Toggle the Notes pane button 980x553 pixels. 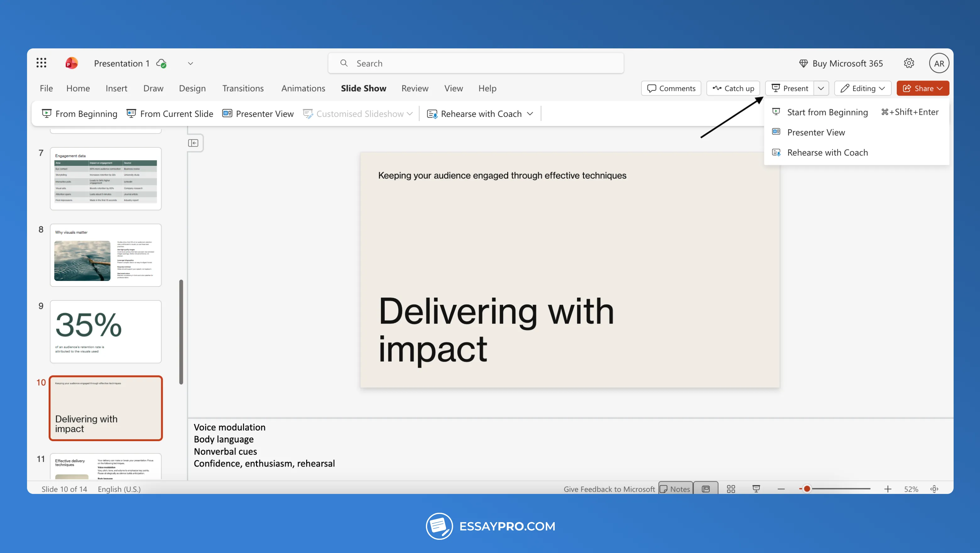tap(675, 489)
